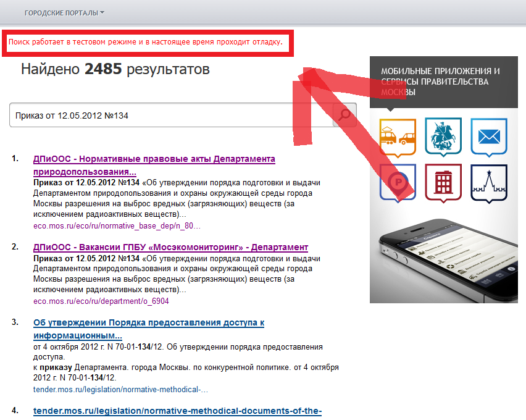Click the red test-mode notice text

point(145,42)
